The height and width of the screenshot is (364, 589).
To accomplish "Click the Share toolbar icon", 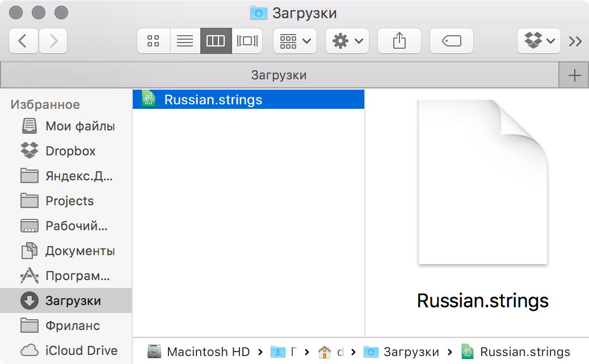I will 399,41.
